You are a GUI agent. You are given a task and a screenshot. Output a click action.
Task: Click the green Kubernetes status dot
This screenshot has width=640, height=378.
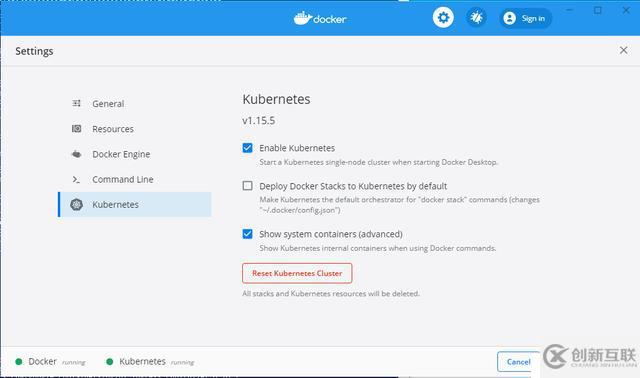(x=109, y=362)
